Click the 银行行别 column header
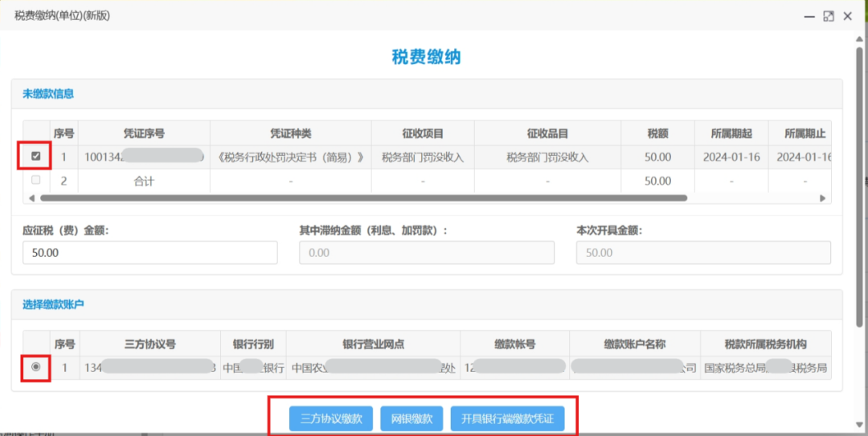The width and height of the screenshot is (868, 436). tap(253, 344)
